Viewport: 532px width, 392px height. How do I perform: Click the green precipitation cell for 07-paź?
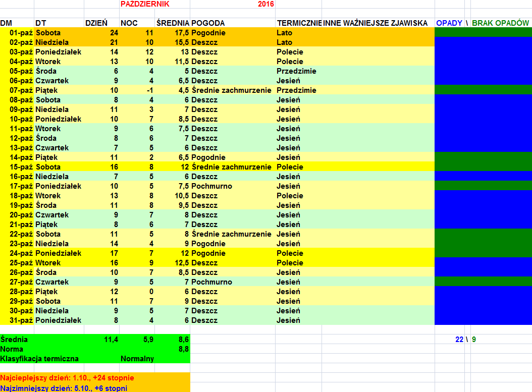tap(483, 90)
